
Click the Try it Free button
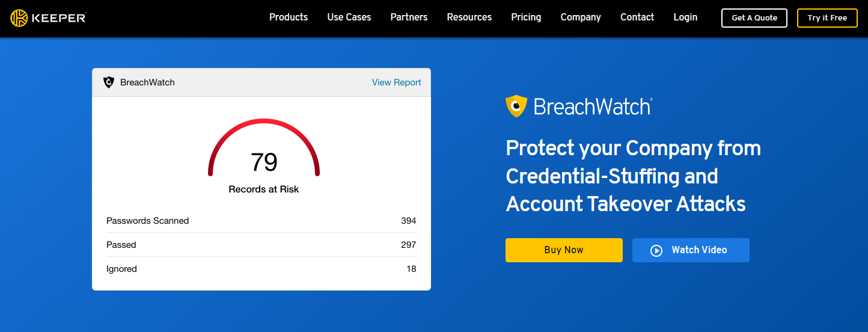click(827, 18)
